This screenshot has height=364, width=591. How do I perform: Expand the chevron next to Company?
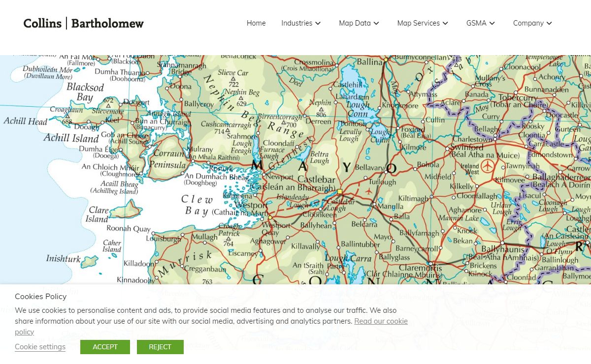point(549,23)
